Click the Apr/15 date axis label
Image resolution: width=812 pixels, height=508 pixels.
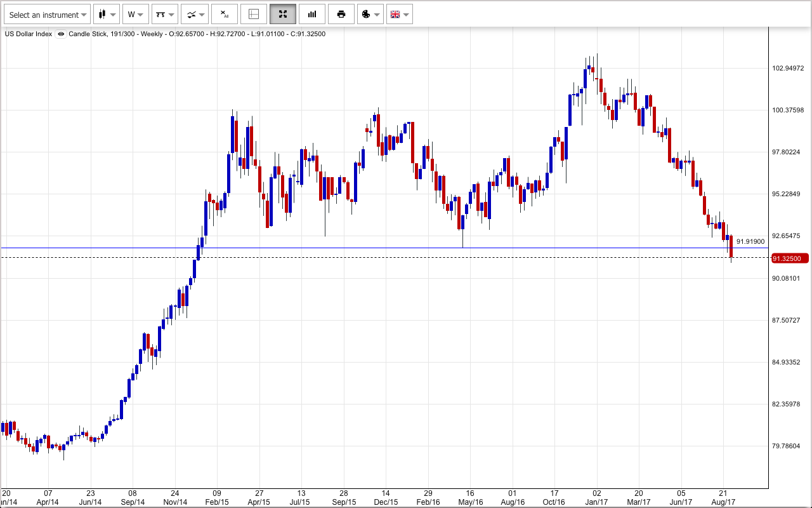coord(259,502)
